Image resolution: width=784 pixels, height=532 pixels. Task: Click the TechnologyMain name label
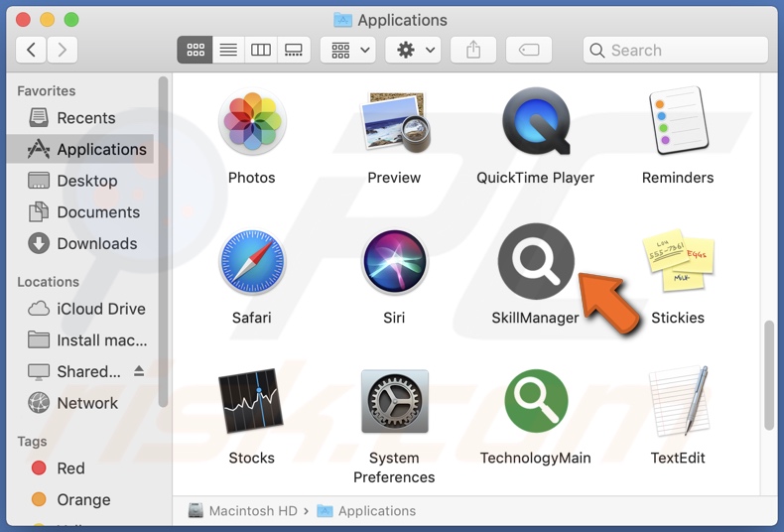click(536, 458)
